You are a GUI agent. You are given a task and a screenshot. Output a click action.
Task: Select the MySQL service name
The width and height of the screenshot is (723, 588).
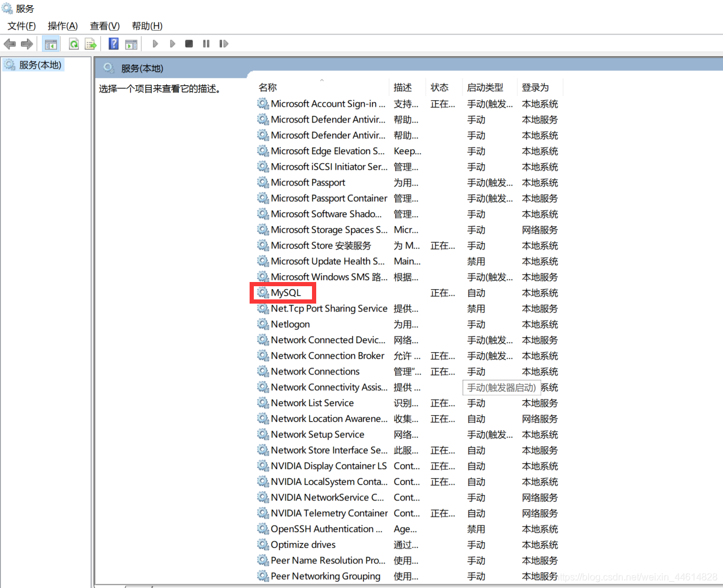pos(286,293)
